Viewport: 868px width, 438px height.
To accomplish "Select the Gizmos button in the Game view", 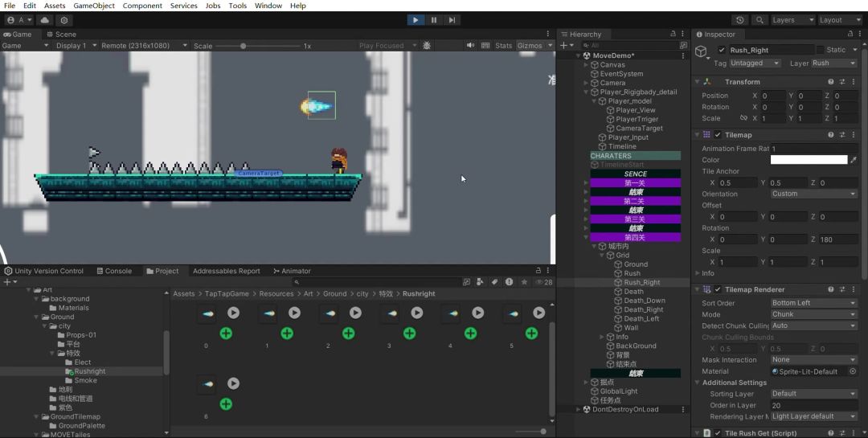I will [530, 46].
